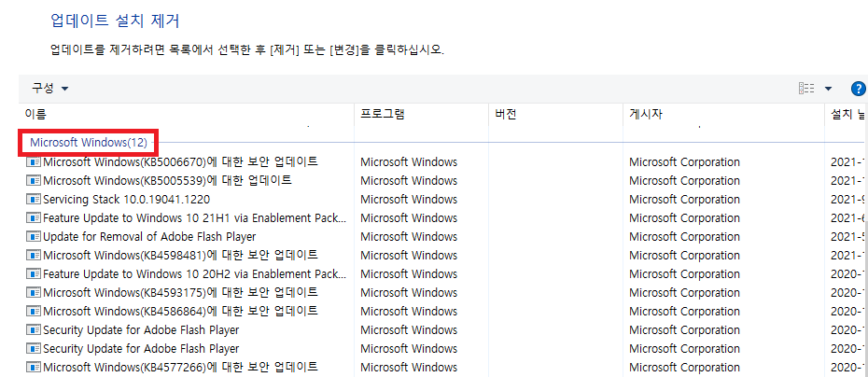Click the icon beside the KB5005539 update
This screenshot has width=868, height=377.
(34, 180)
